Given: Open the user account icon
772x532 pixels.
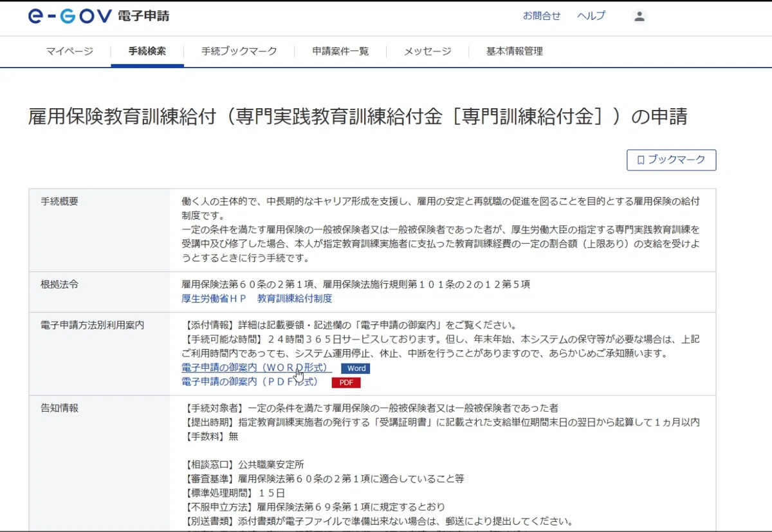Looking at the screenshot, I should [x=639, y=16].
